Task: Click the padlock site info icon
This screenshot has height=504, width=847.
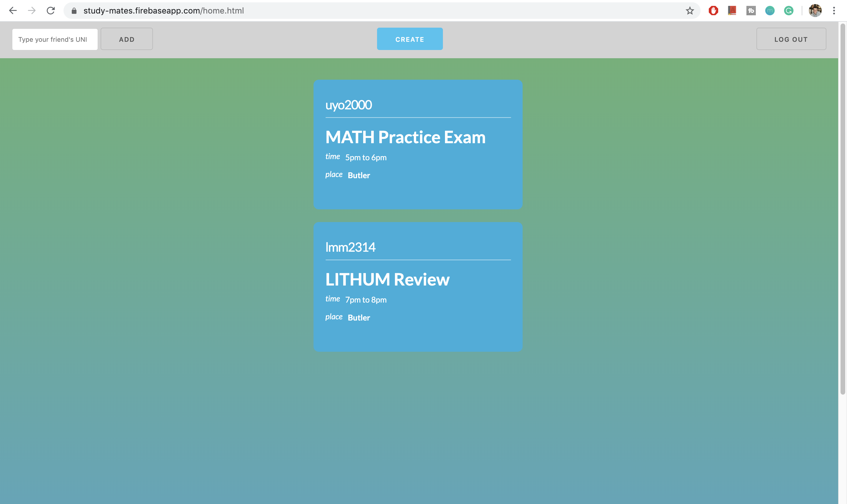Action: [74, 11]
